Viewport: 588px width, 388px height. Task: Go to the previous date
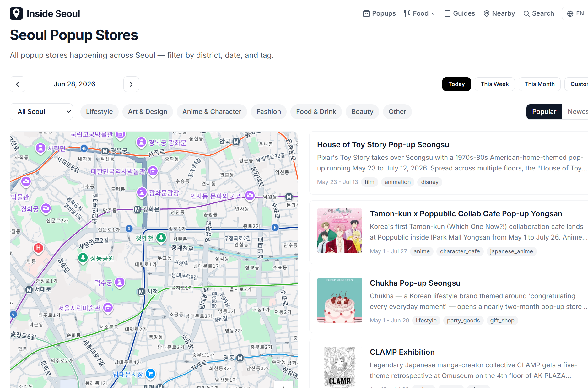18,84
